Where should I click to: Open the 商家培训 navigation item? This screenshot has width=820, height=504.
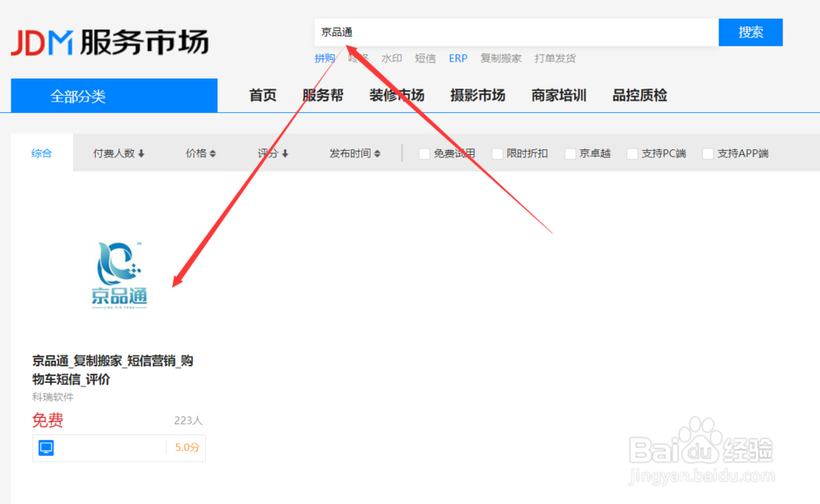tap(558, 95)
